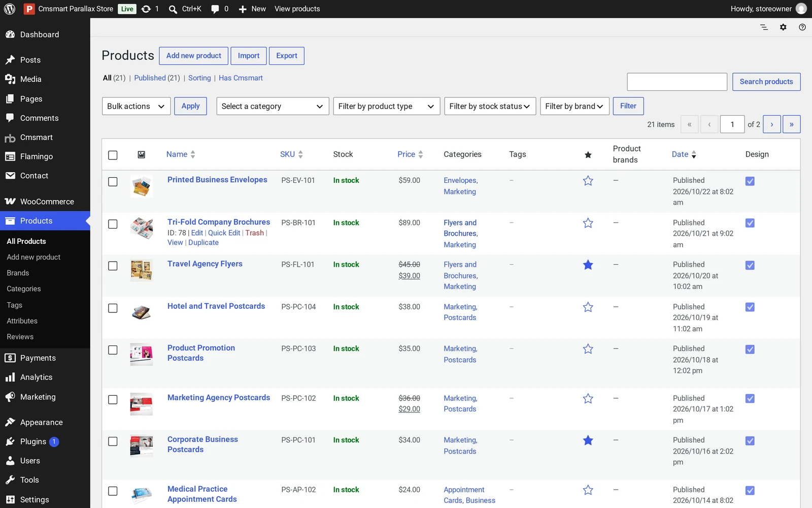812x508 pixels.
Task: Open WooCommerce in the sidebar menu
Action: click(45, 202)
